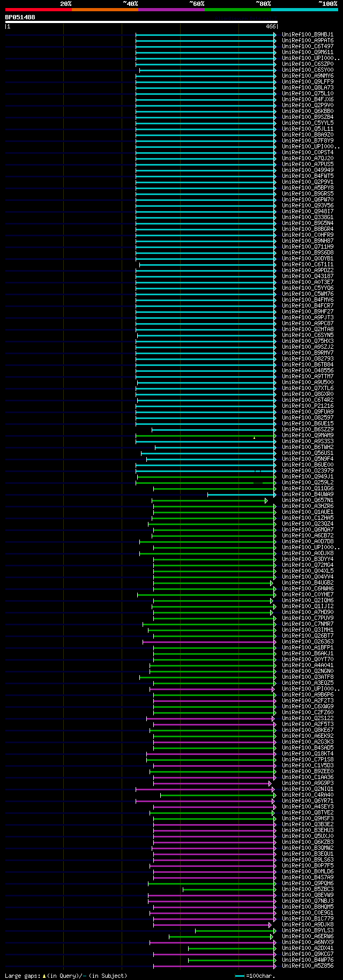Select the UniRef100_Q9MAM9 label
This screenshot has width=343, height=980.
point(308,435)
